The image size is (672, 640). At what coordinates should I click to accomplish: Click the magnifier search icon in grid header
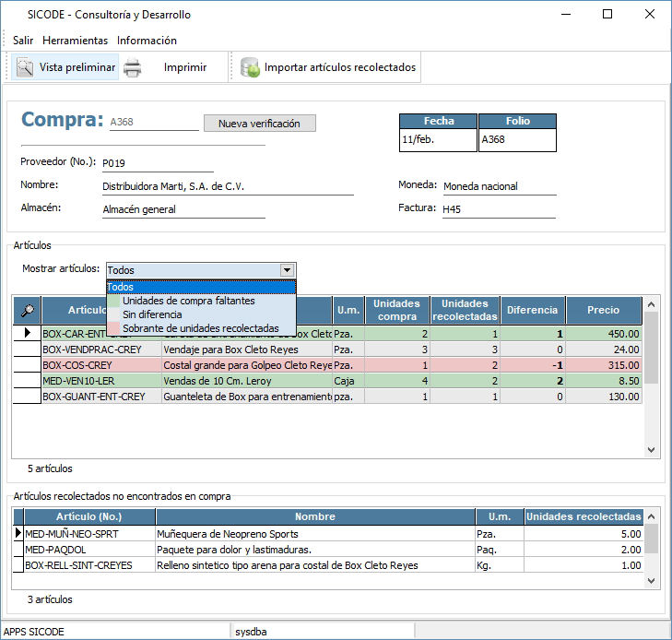pos(28,310)
